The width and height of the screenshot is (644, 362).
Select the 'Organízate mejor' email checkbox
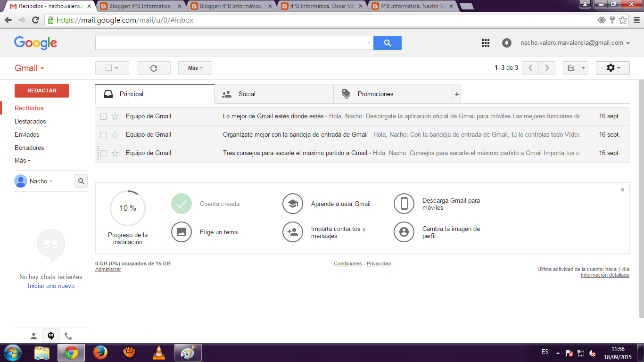104,135
